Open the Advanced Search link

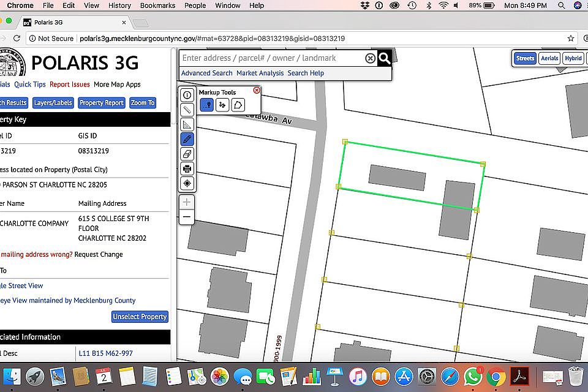206,73
